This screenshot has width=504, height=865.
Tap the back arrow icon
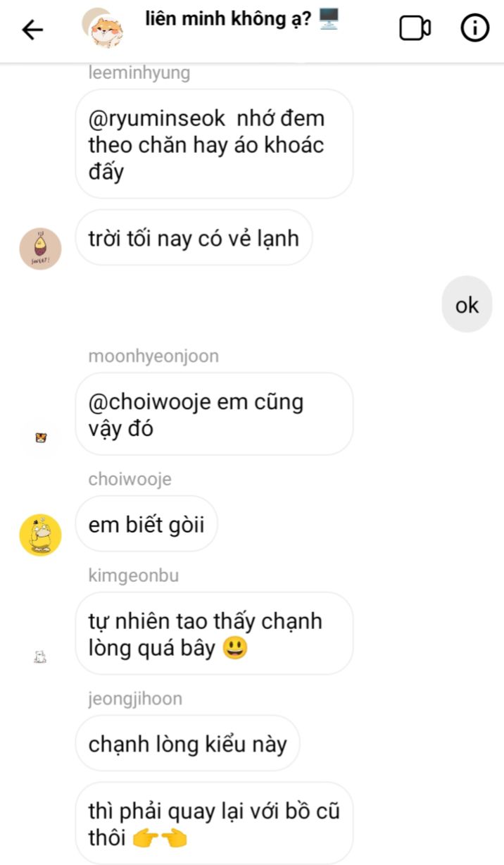pyautogui.click(x=32, y=30)
